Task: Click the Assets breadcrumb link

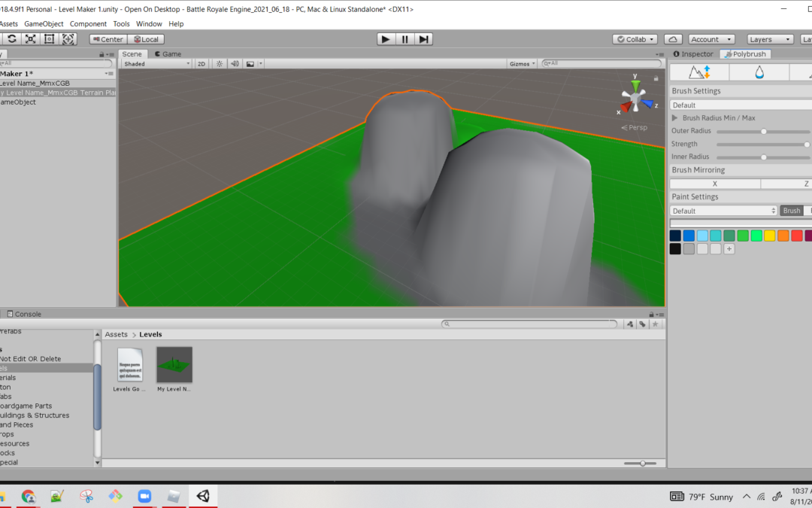Action: point(116,334)
